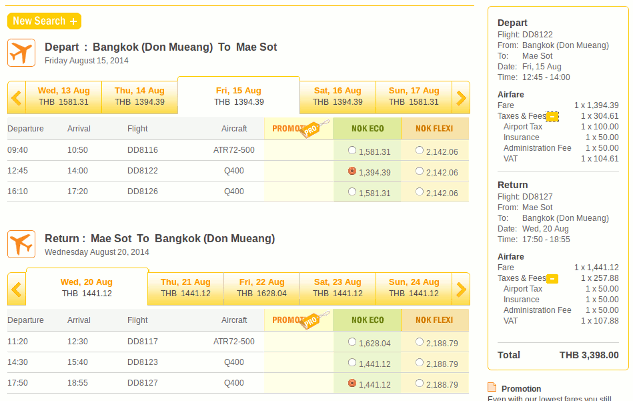Click flight number DD8116 in departures
The image size is (633, 401).
click(x=143, y=150)
